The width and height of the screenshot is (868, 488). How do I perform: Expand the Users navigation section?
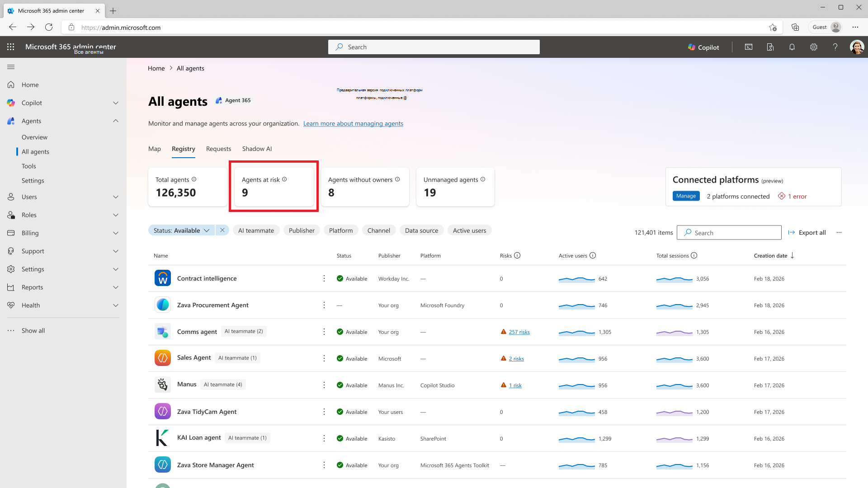pos(116,197)
